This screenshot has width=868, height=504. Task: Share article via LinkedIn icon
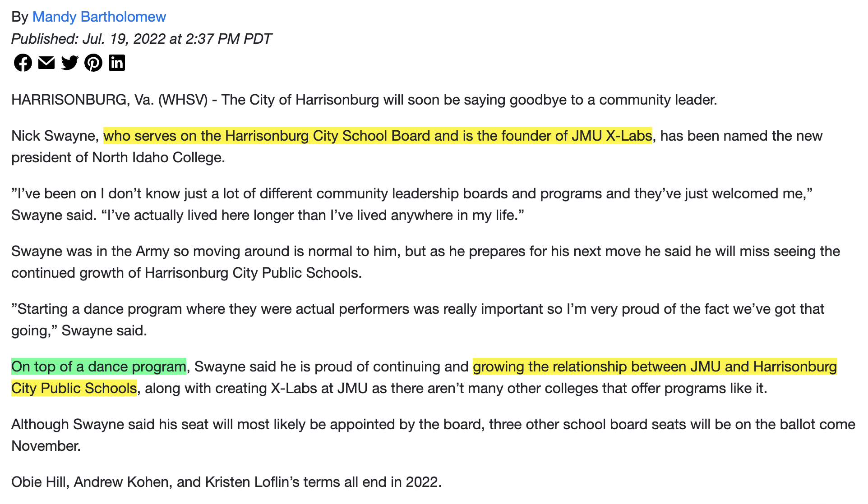click(x=117, y=63)
